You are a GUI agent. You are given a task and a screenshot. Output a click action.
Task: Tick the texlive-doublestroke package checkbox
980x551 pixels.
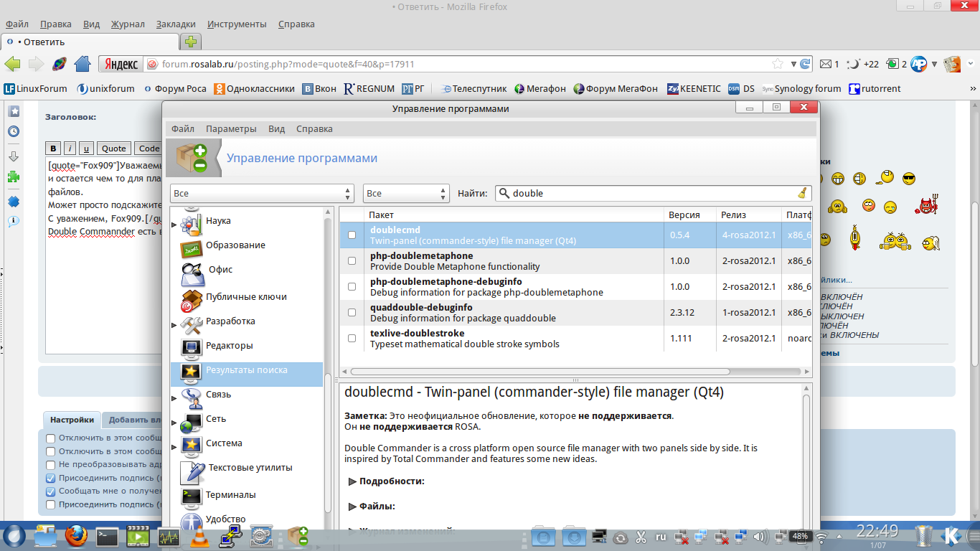pyautogui.click(x=352, y=338)
